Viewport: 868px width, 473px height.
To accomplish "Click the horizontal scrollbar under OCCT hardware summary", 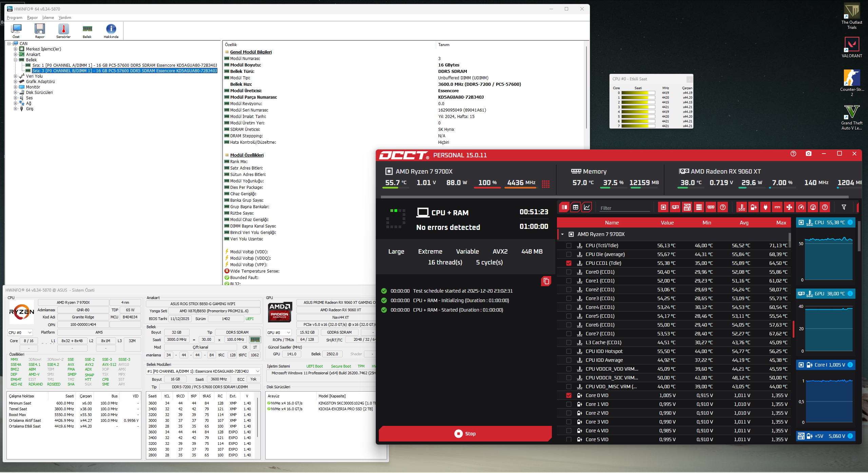I will [x=615, y=197].
